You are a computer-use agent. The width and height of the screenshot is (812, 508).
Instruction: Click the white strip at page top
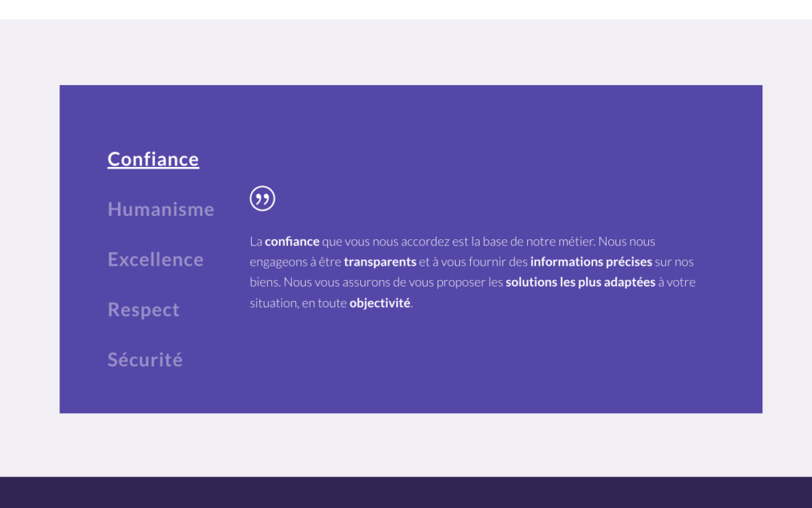406,9
